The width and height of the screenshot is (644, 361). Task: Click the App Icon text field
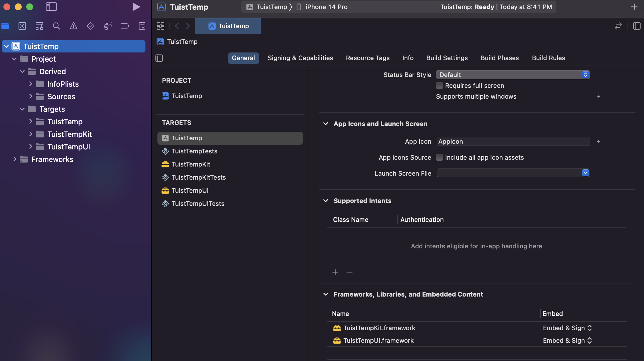pyautogui.click(x=513, y=142)
